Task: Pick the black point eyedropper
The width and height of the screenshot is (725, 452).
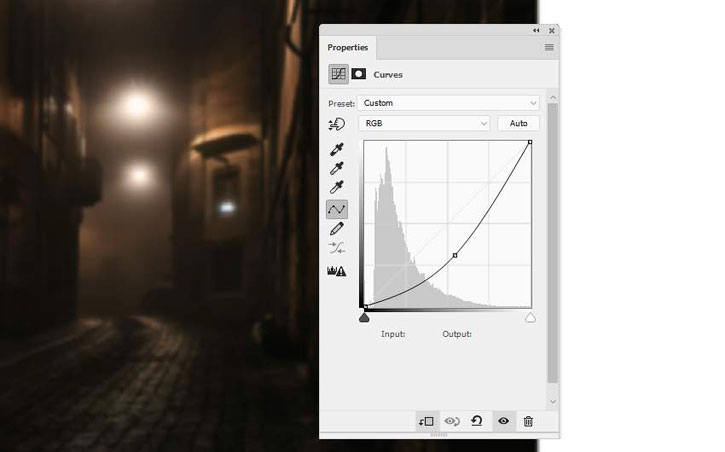Action: coord(337,149)
